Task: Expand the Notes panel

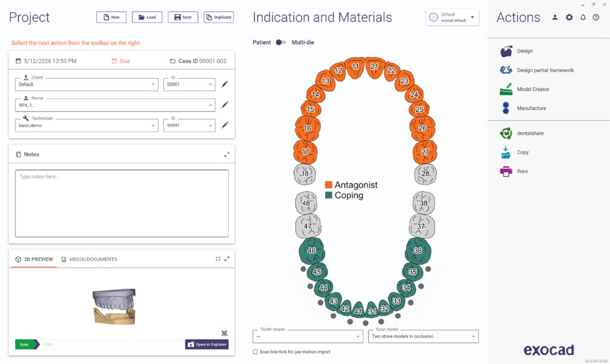Action: (227, 154)
